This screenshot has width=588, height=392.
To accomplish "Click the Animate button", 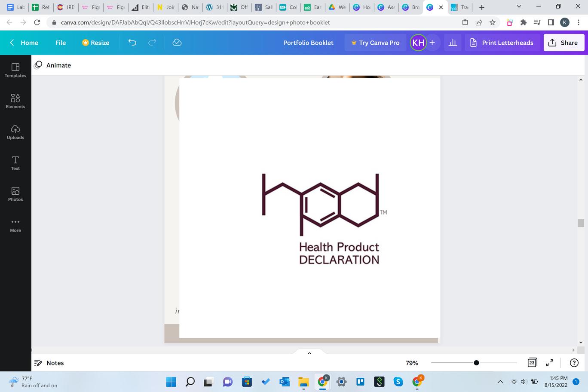I will 52,65.
